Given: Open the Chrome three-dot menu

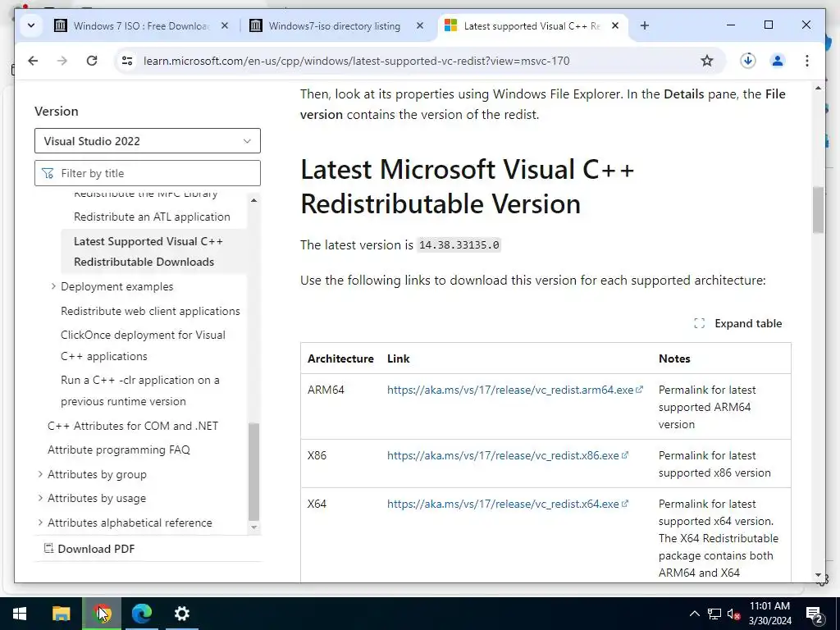Looking at the screenshot, I should pos(807,61).
